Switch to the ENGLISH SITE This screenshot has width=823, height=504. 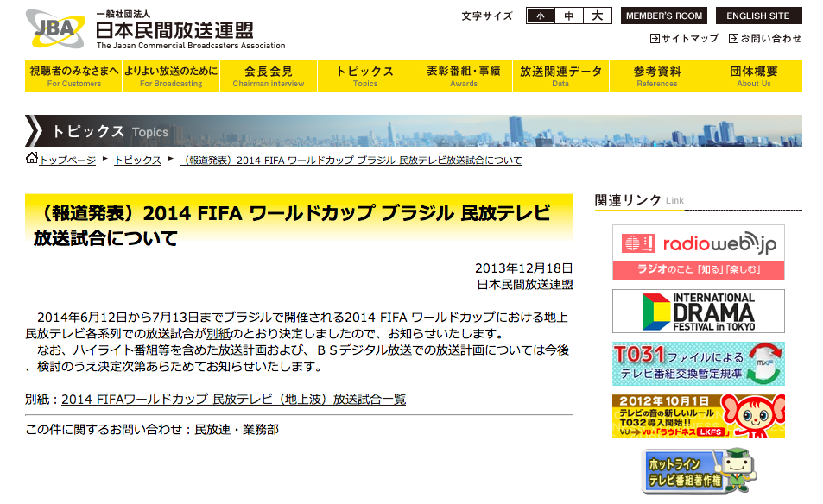[758, 16]
